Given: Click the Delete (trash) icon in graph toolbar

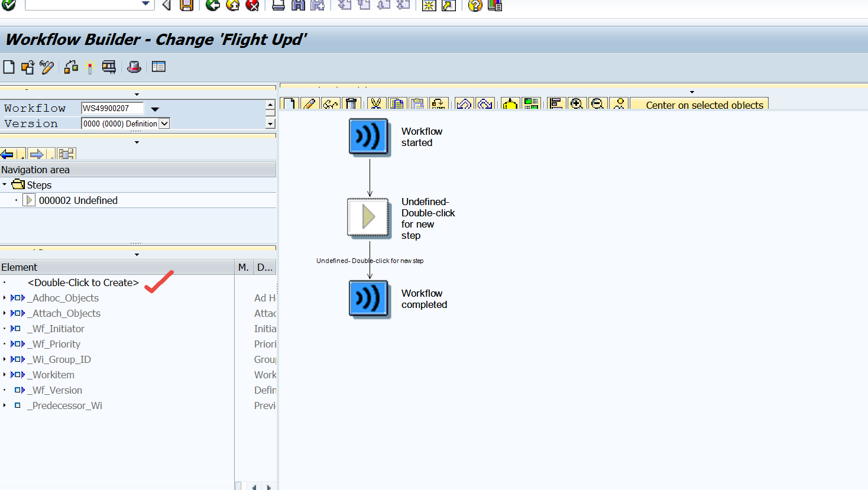Looking at the screenshot, I should tap(351, 103).
